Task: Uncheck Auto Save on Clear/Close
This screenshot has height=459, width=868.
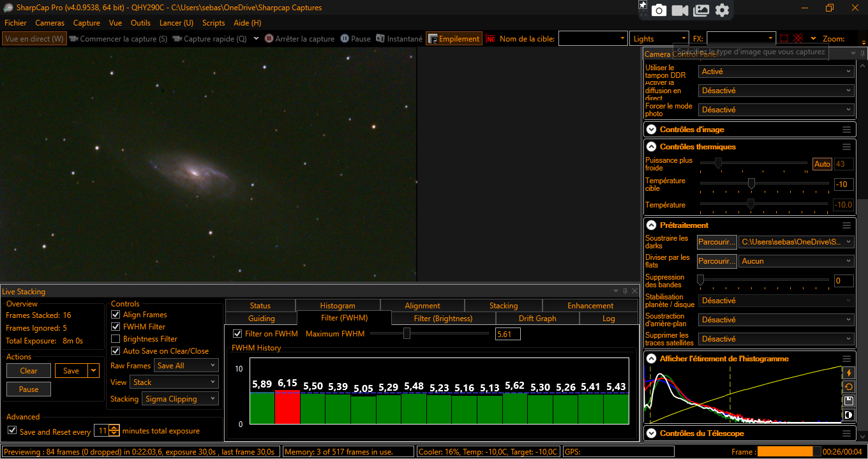Action: [116, 350]
